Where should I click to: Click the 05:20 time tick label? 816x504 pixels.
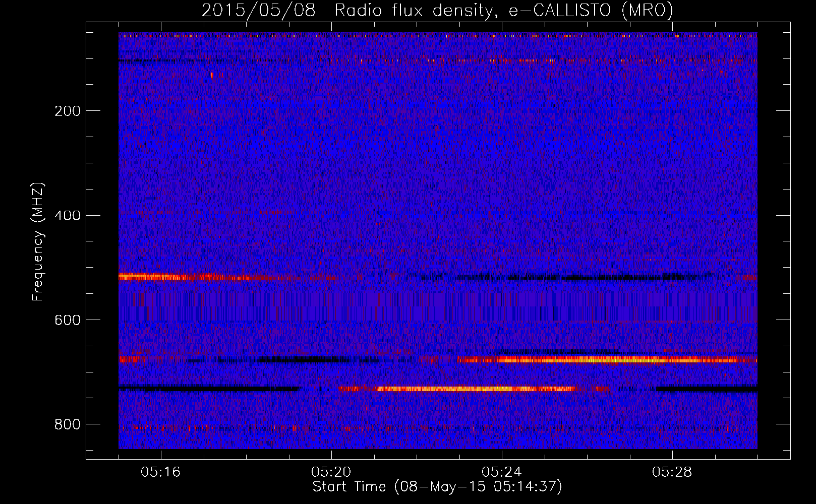click(331, 472)
